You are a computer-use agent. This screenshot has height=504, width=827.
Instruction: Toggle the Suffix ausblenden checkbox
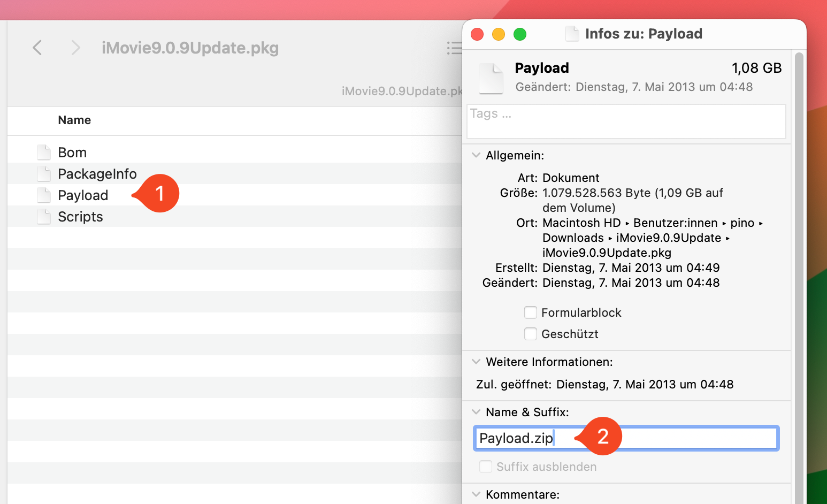486,467
